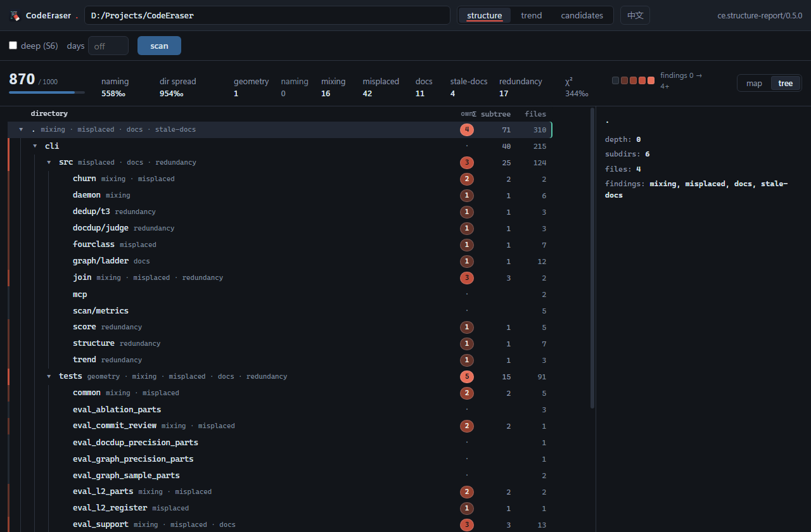Select the structure directory row in tree
Image resolution: width=811 pixels, height=532 pixels.
(279, 344)
